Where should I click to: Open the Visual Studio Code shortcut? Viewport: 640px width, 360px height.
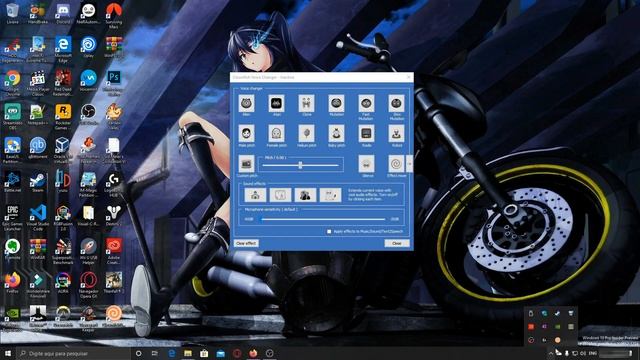38,217
